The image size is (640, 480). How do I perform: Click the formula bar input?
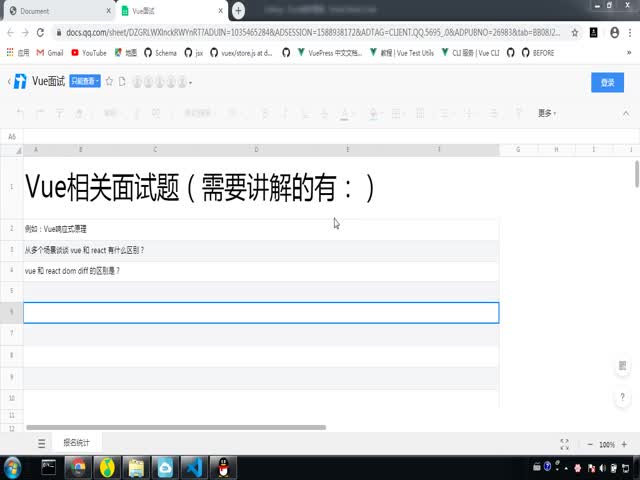331,137
